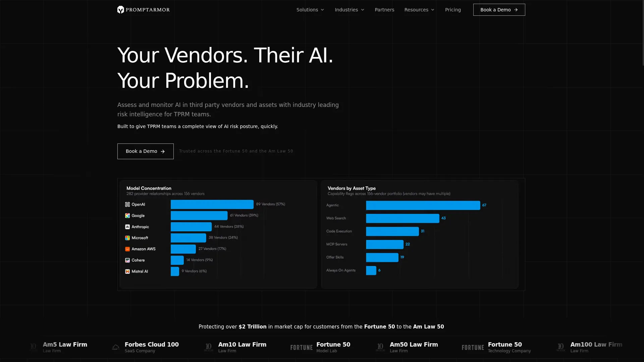
Task: Click the 'Model Concentration' chart title
Action: tap(149, 188)
